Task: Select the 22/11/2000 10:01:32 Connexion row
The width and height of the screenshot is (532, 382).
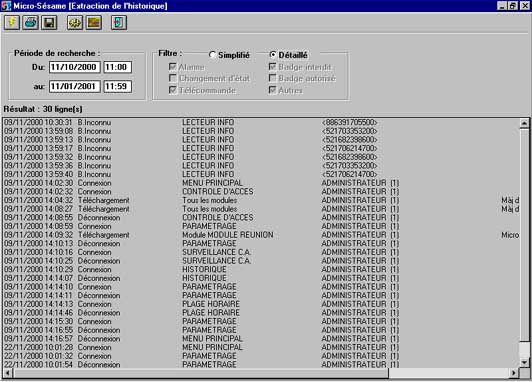Action: pos(261,356)
